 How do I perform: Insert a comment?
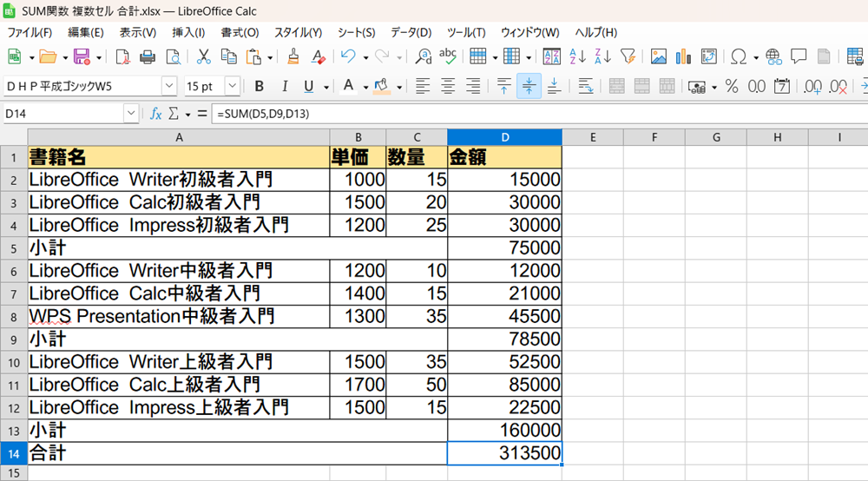799,56
